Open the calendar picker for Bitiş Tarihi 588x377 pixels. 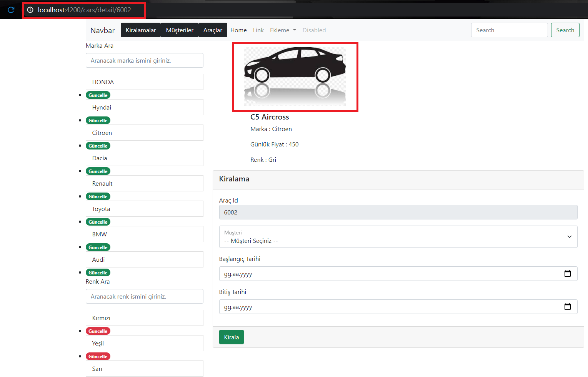[x=568, y=307]
